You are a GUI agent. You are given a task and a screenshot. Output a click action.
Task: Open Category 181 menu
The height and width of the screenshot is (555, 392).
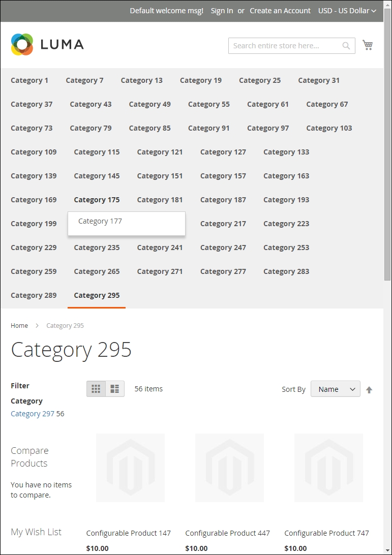click(x=160, y=200)
